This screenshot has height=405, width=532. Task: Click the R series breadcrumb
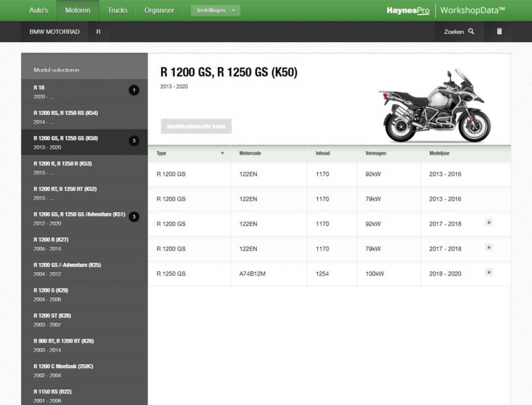coord(98,32)
